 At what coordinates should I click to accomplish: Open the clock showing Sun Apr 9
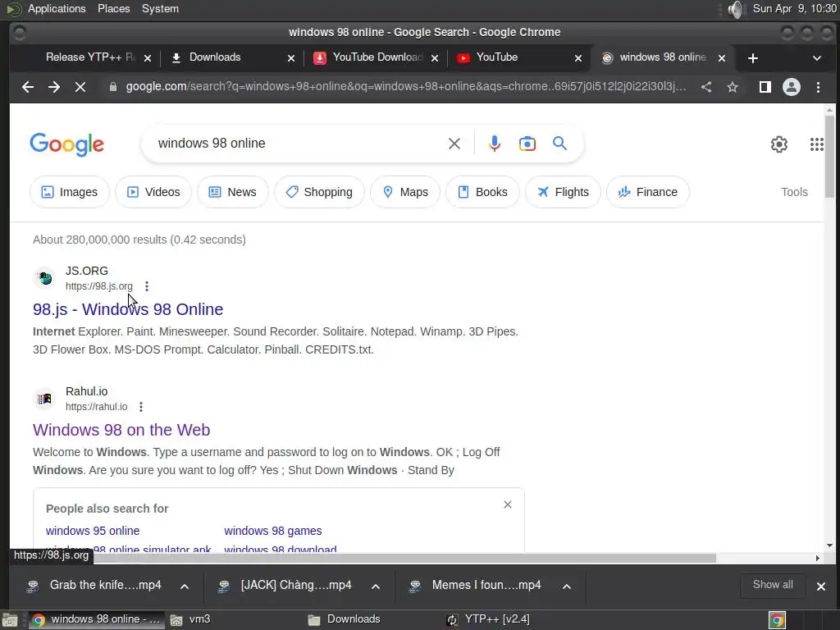[x=794, y=8]
